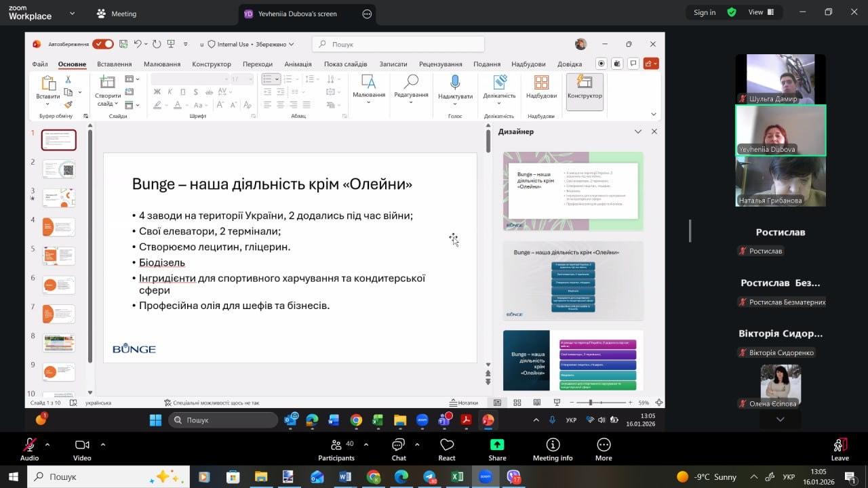This screenshot has width=868, height=488.
Task: Close the Designer (Дизайнер) pane
Action: click(654, 131)
